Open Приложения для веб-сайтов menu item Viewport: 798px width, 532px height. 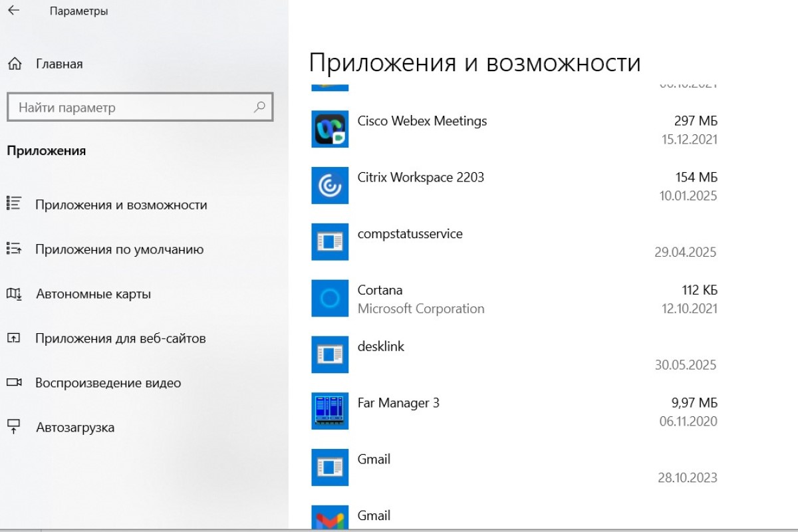[120, 338]
